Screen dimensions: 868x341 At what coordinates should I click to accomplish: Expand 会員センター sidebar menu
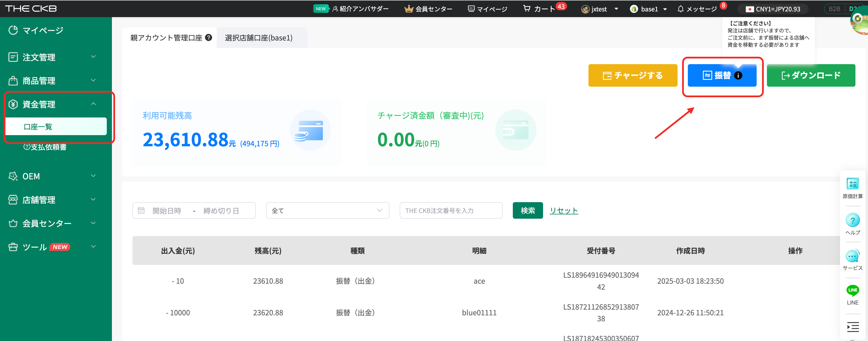coord(93,223)
